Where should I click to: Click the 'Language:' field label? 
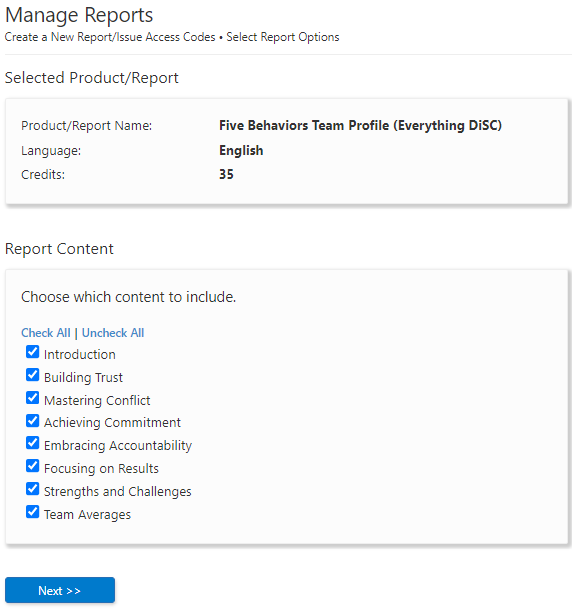pyautogui.click(x=51, y=151)
